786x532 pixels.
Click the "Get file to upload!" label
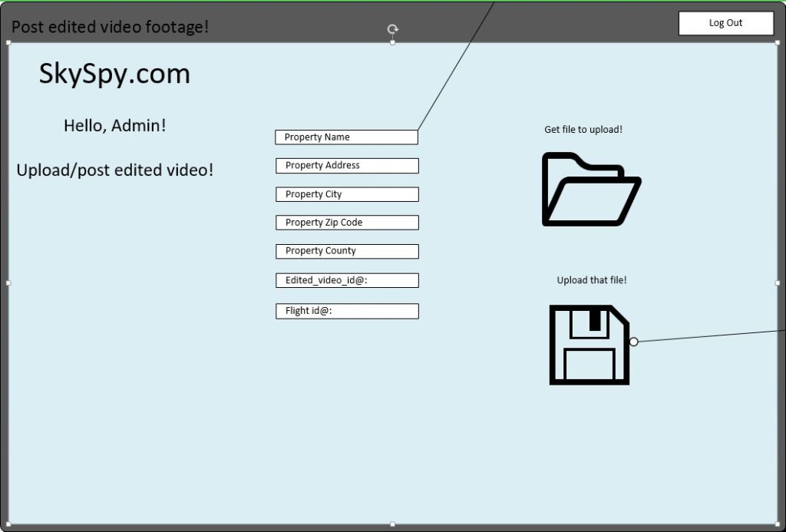tap(583, 130)
